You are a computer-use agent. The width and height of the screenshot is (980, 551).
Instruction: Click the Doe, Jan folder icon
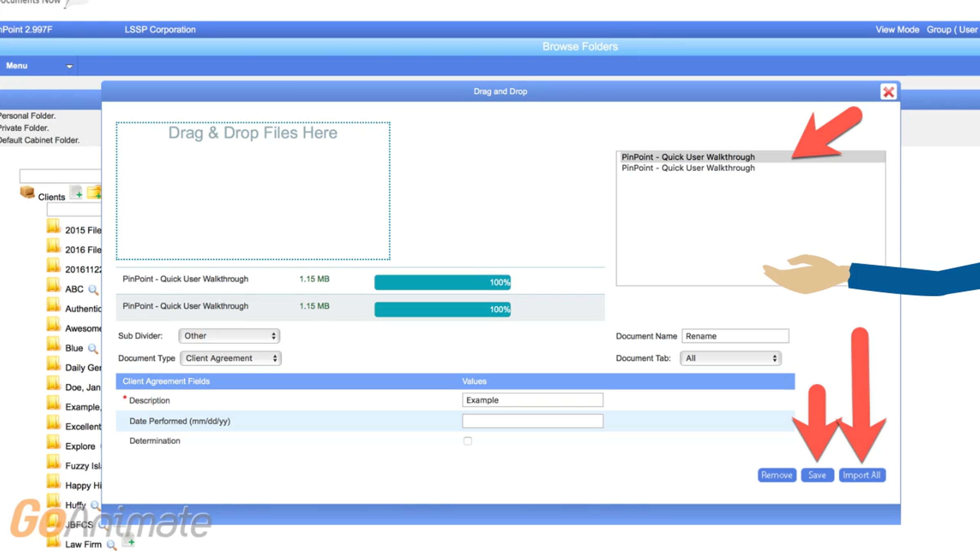tap(53, 383)
